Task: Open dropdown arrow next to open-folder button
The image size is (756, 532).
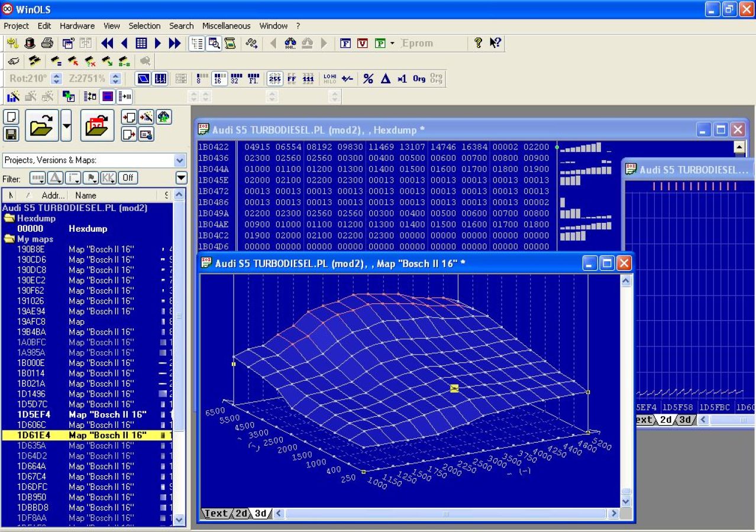Action: [x=66, y=125]
